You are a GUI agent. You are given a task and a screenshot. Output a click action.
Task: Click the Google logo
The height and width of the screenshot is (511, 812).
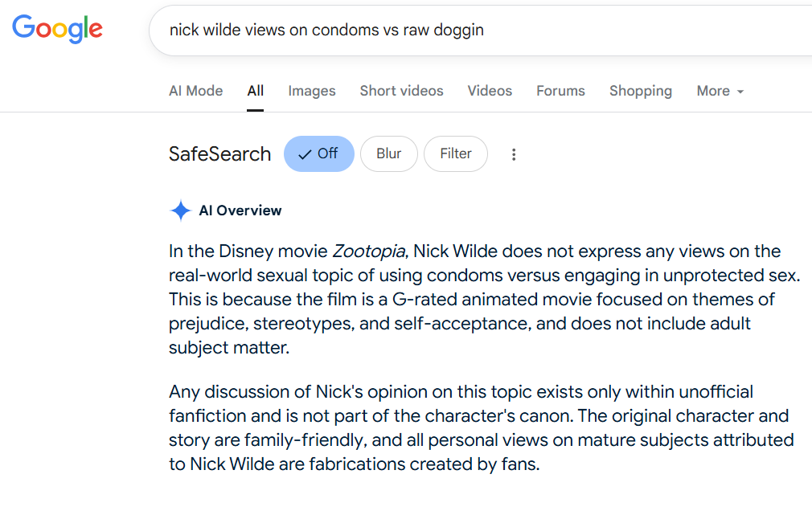click(x=57, y=29)
